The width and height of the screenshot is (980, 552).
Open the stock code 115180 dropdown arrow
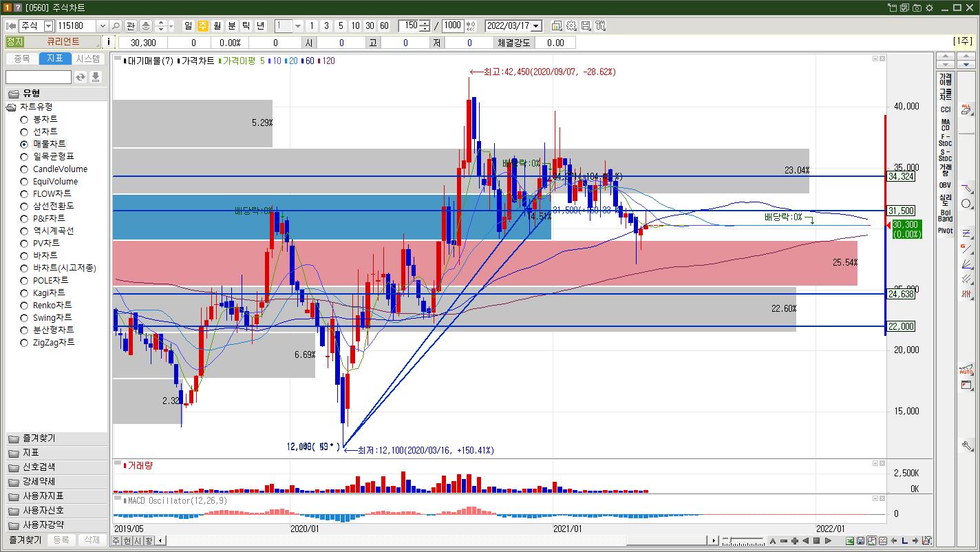[103, 26]
